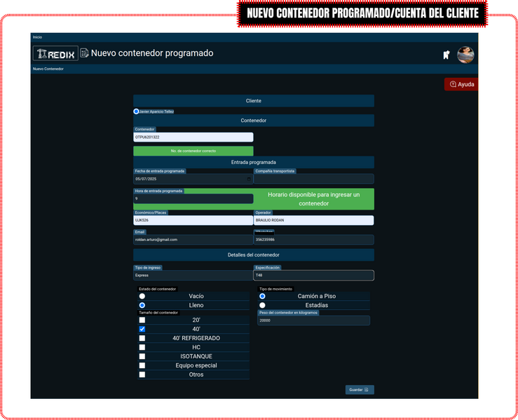The image size is (518, 420).
Task: Go to Inicio in the top bar
Action: 37,36
